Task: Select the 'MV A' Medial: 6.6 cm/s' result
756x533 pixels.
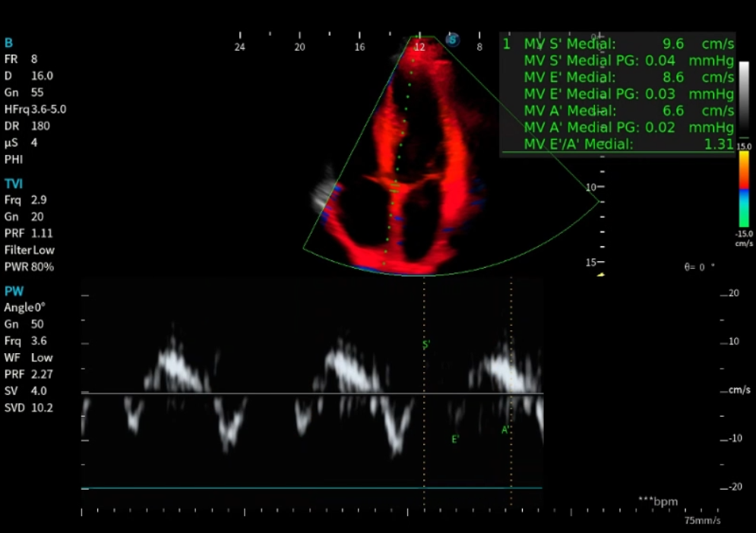Action: coord(628,111)
